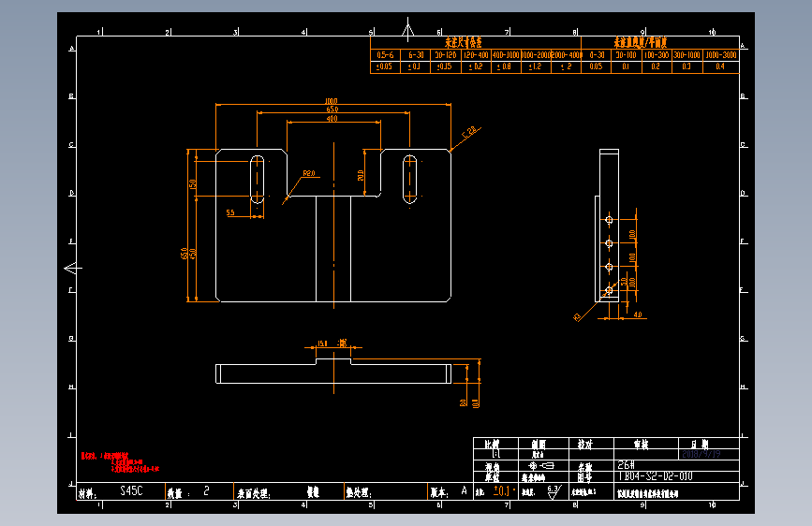The width and height of the screenshot is (812, 526).
Task: Click the 400 notch width dimension
Action: click(x=332, y=119)
